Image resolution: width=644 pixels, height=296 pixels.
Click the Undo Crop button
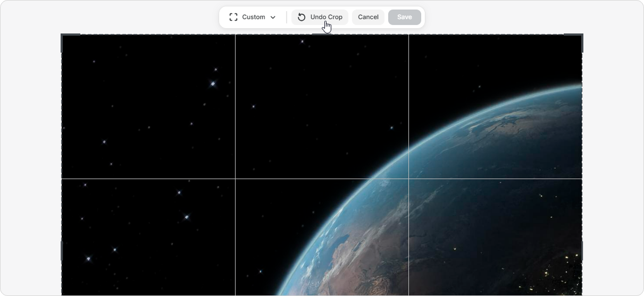[x=320, y=17]
